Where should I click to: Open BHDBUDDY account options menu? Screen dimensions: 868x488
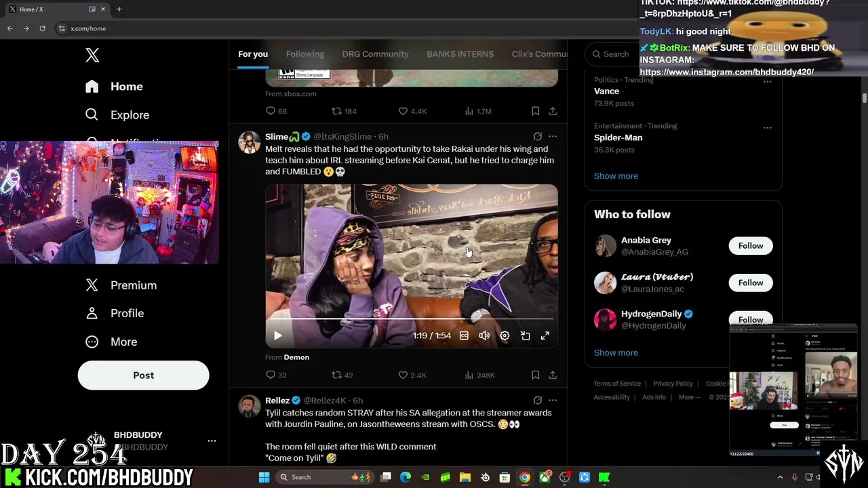[212, 441]
